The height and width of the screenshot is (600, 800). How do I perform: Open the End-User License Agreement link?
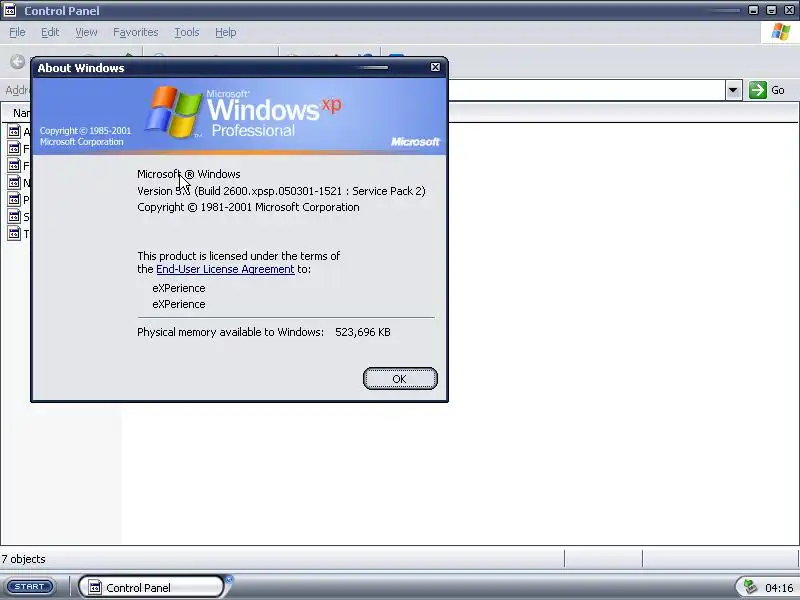click(x=225, y=269)
